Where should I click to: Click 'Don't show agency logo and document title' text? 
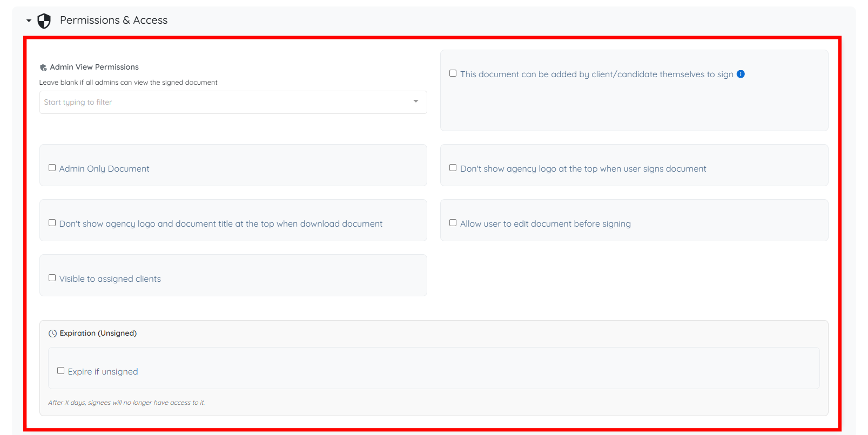pos(221,223)
